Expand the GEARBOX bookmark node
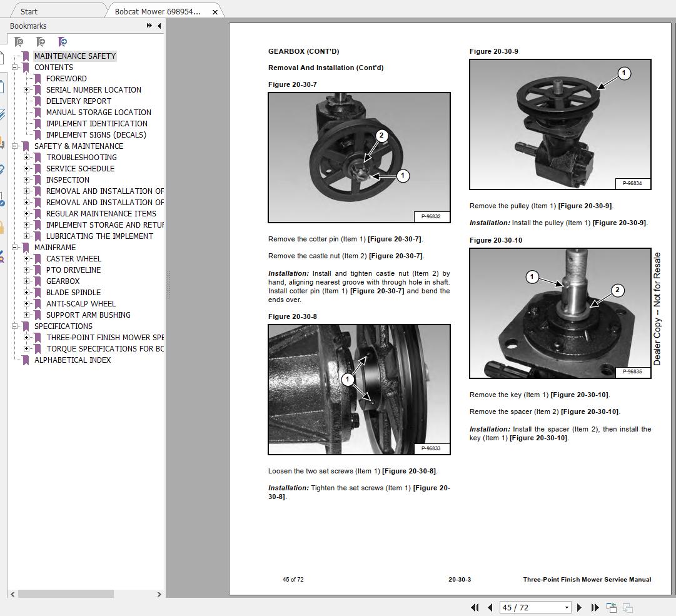 point(27,281)
